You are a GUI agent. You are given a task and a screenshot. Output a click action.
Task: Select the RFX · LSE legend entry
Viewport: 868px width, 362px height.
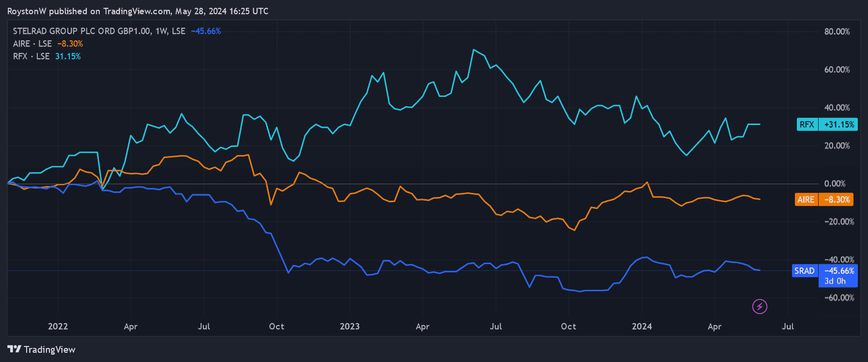31,56
